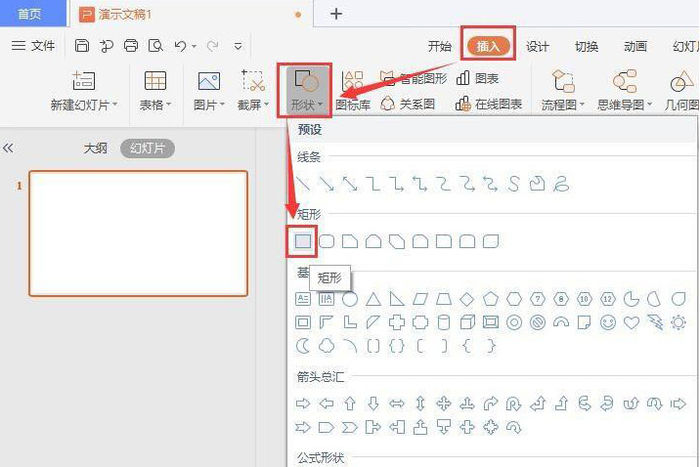Select the straight line shape
Screen dimensions: 700x467
click(304, 183)
